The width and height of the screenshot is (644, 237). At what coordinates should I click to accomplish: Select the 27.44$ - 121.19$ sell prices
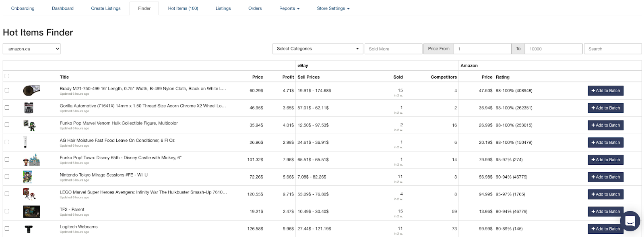314,229
